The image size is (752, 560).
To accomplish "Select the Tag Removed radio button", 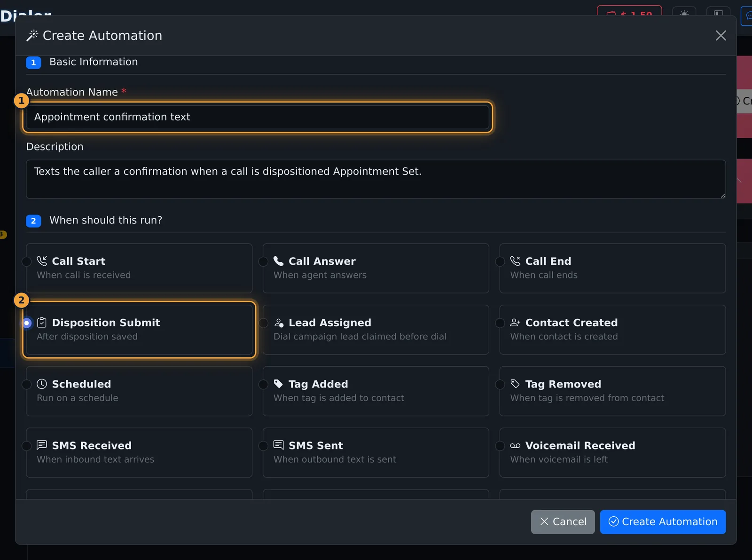I will 501,385.
